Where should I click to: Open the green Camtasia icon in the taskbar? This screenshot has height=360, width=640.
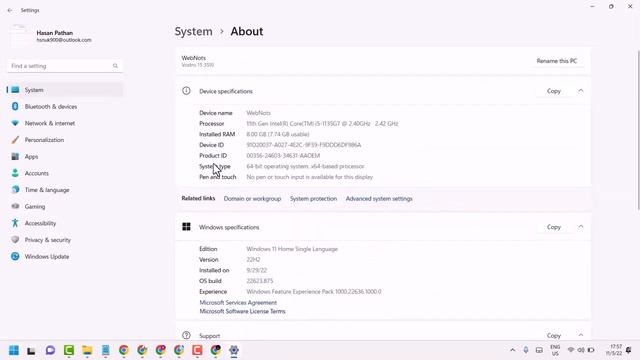(x=69, y=350)
